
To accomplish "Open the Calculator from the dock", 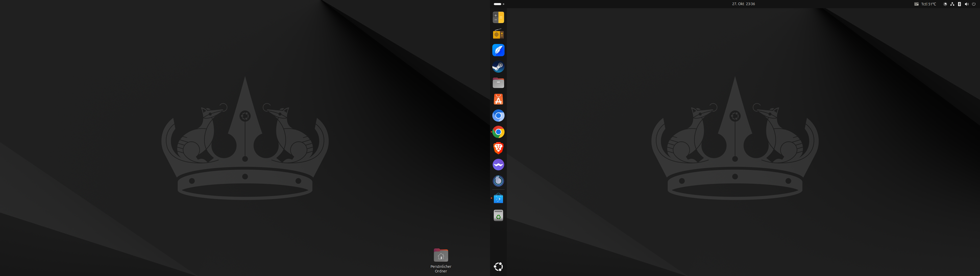I will [x=498, y=17].
